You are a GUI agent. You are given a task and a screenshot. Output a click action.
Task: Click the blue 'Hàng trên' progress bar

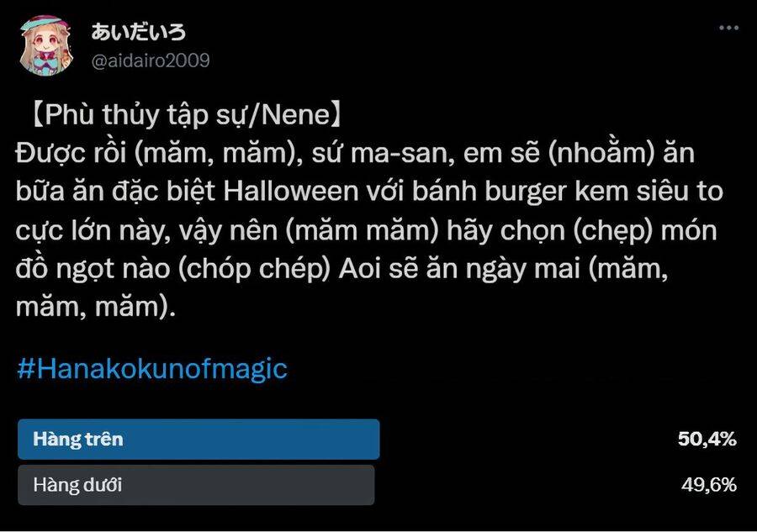pyautogui.click(x=199, y=439)
